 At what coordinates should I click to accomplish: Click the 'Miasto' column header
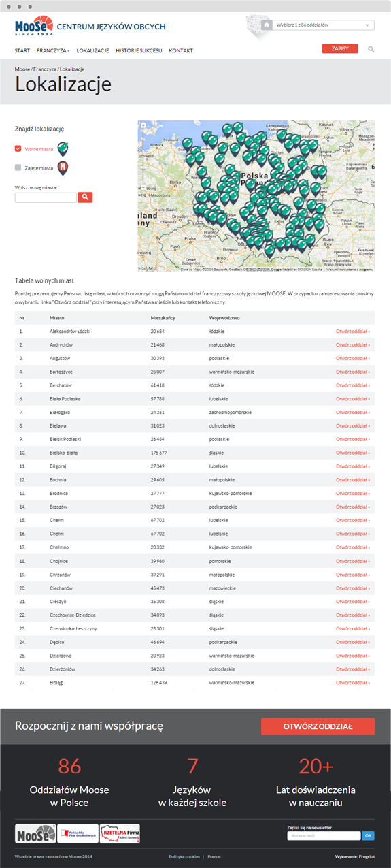(x=57, y=318)
